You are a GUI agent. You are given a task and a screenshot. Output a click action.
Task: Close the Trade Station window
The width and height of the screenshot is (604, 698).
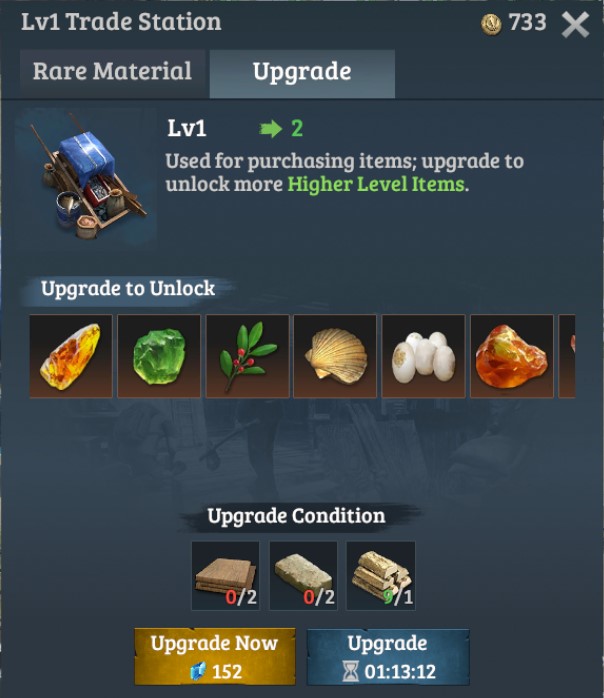tap(575, 24)
